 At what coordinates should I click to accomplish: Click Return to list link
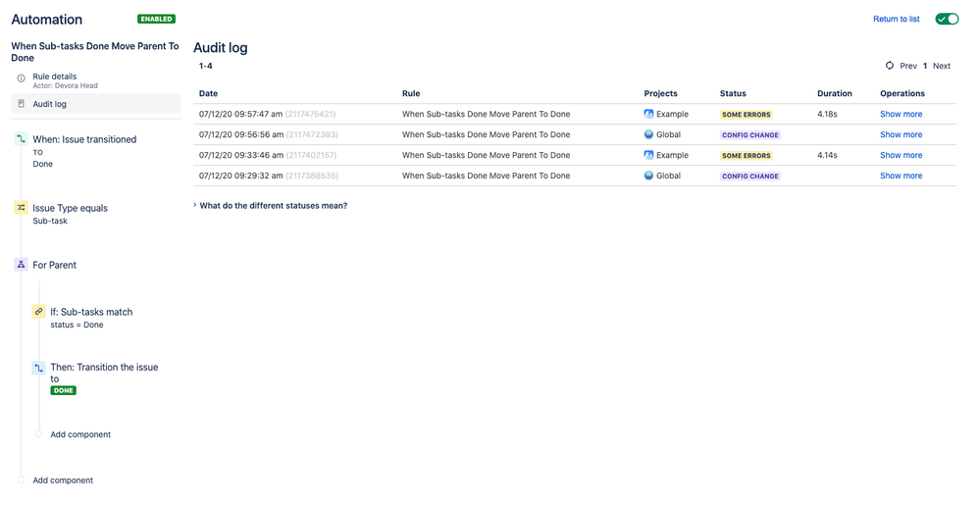(x=897, y=20)
